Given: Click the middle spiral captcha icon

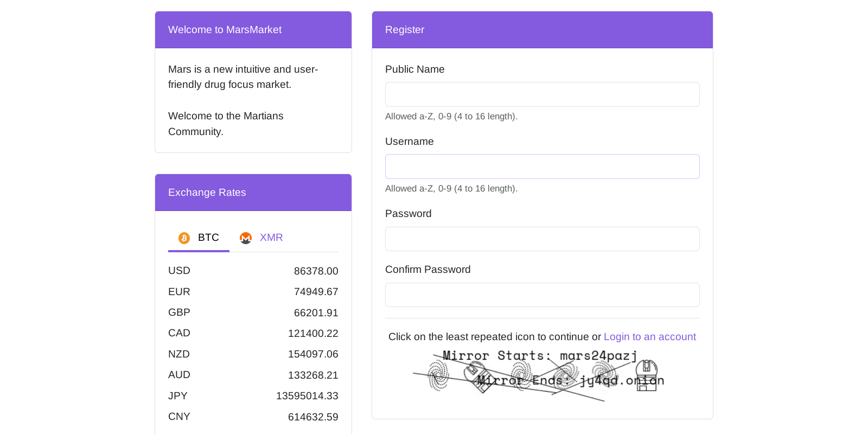Looking at the screenshot, I should click(x=521, y=374).
